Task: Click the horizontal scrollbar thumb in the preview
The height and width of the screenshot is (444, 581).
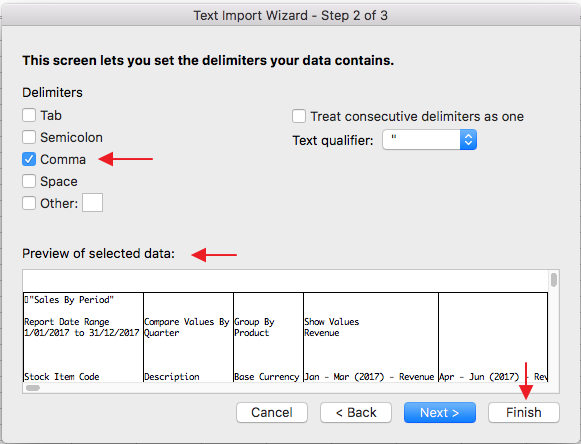Action: 33,388
